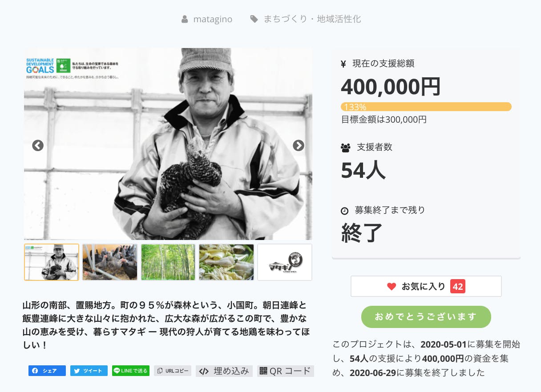Tweet this project

coord(89,371)
